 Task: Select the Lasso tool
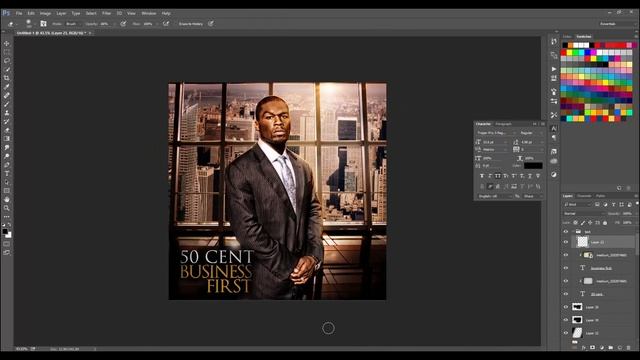coord(7,60)
